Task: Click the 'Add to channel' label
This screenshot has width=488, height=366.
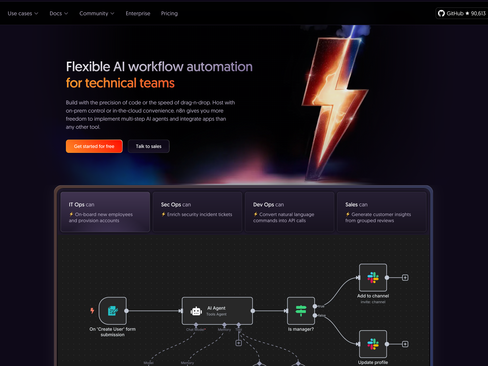Action: pos(373,296)
